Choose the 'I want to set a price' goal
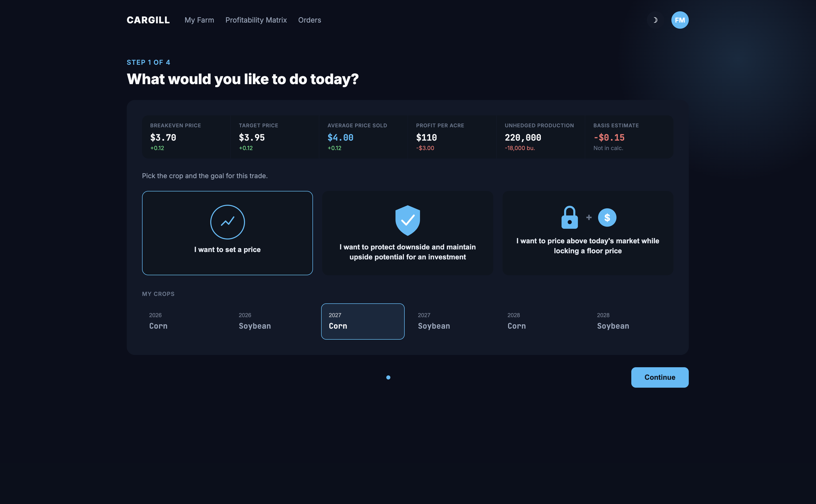Viewport: 816px width, 504px height. tap(227, 233)
